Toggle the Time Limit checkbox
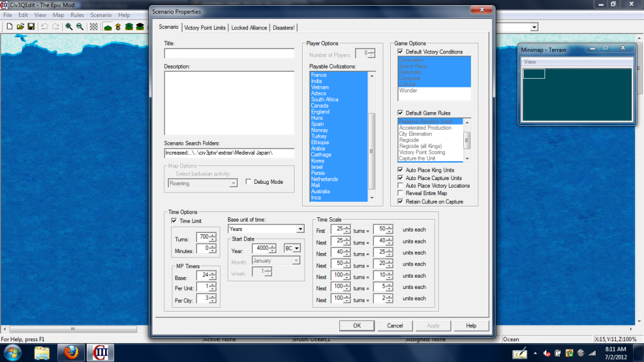This screenshot has height=362, width=644. (174, 220)
